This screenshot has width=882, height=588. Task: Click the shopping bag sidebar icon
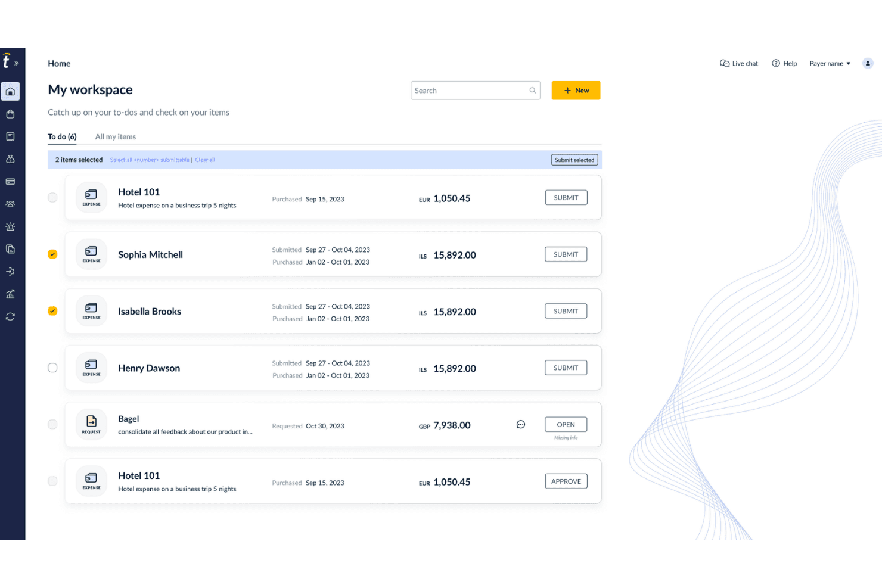[x=10, y=114]
